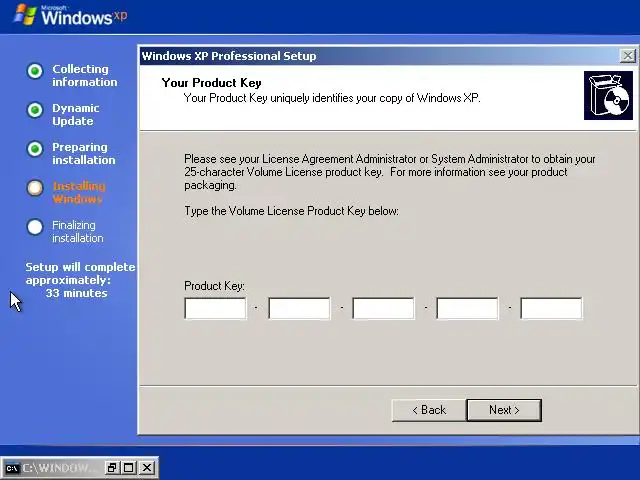Close the Windows XP Professional Setup dialog

click(627, 56)
